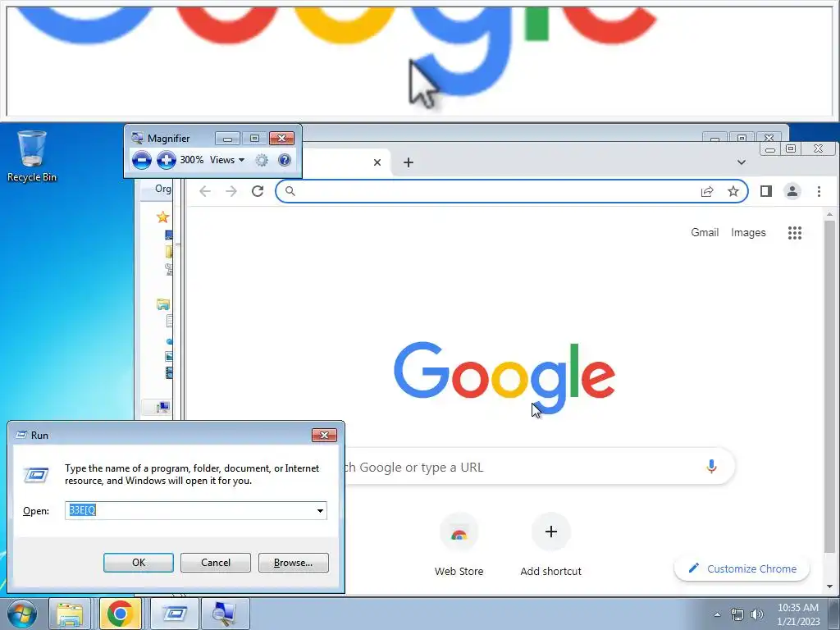Open volume speaker tray icon
Screen dimensions: 840x630
[757, 614]
